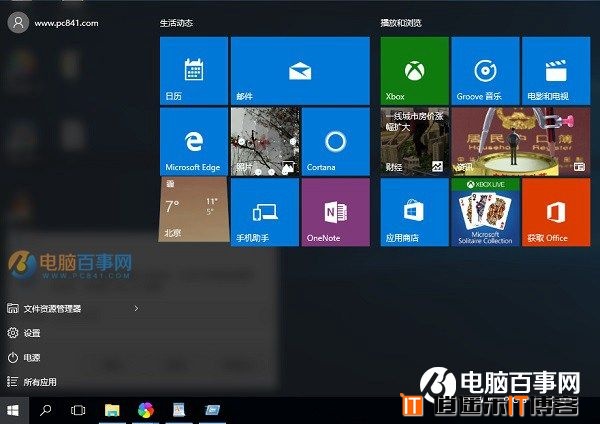
Task: Open the Cortana tile
Action: [336, 142]
